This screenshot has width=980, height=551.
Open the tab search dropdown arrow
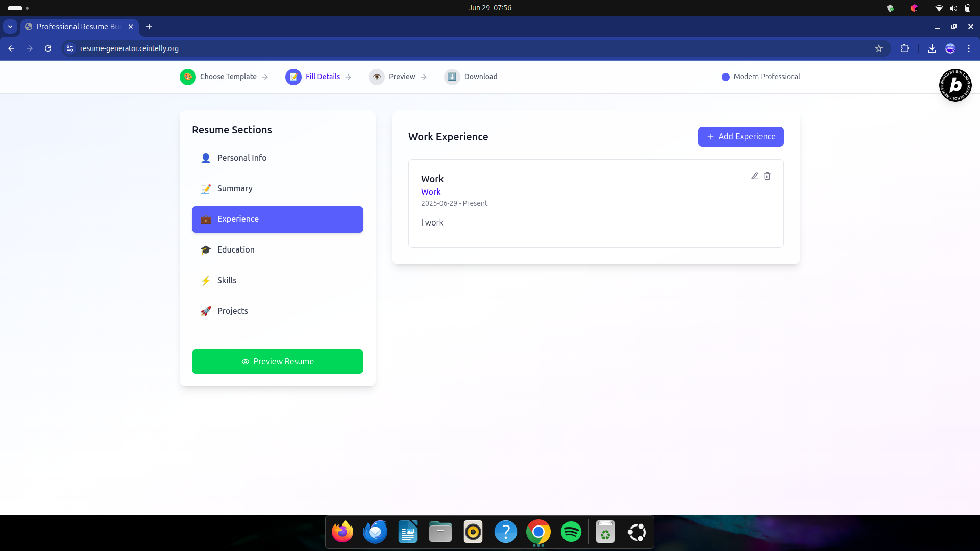pos(10,27)
